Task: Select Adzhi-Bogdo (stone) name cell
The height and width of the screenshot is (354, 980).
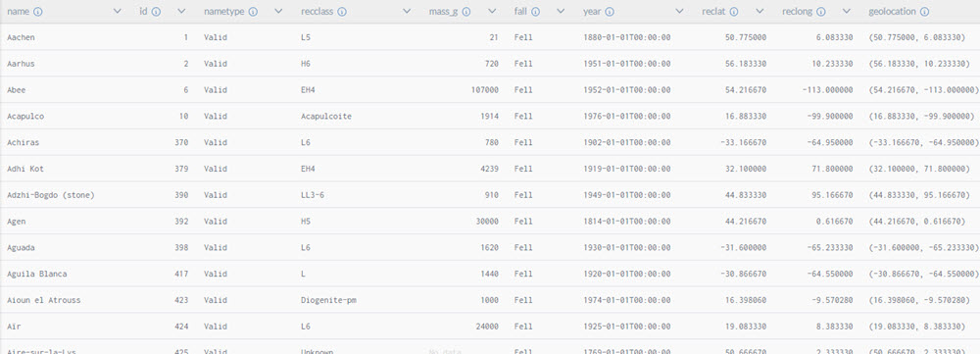Action: click(x=51, y=195)
